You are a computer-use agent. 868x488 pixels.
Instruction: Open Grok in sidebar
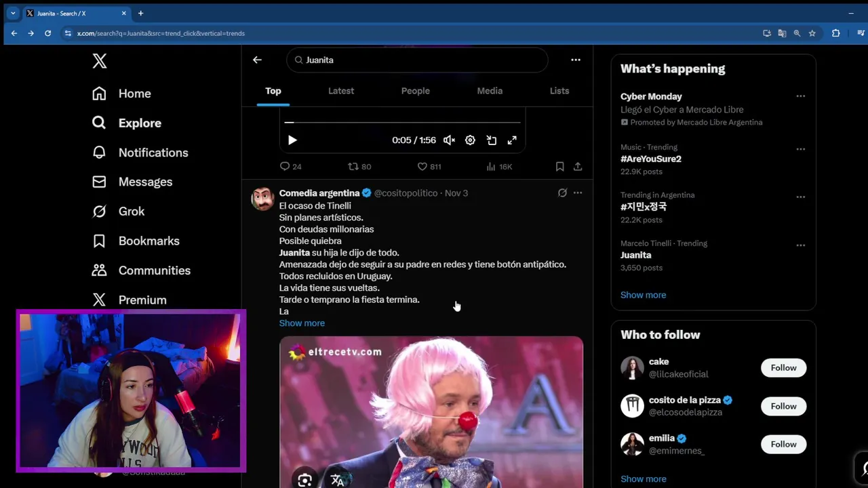(119, 211)
